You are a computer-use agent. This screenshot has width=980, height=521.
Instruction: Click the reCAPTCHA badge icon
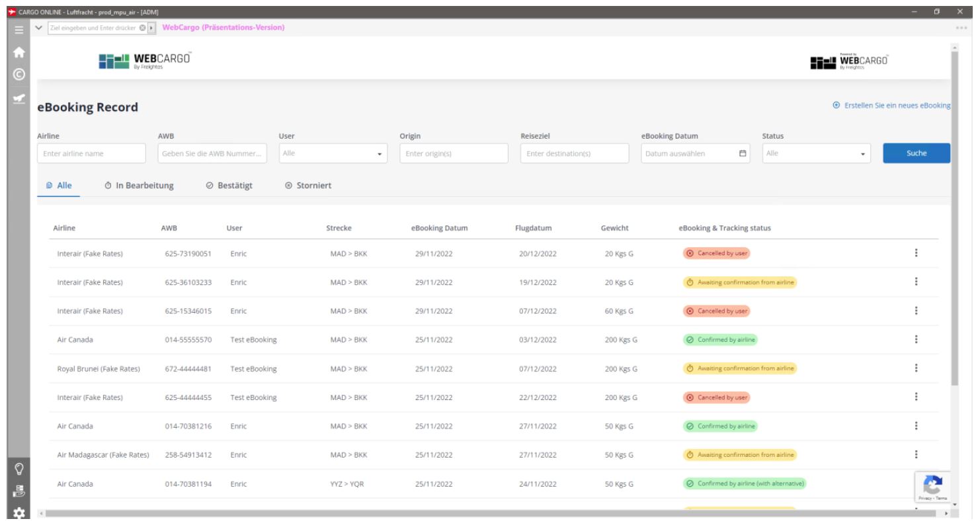932,487
